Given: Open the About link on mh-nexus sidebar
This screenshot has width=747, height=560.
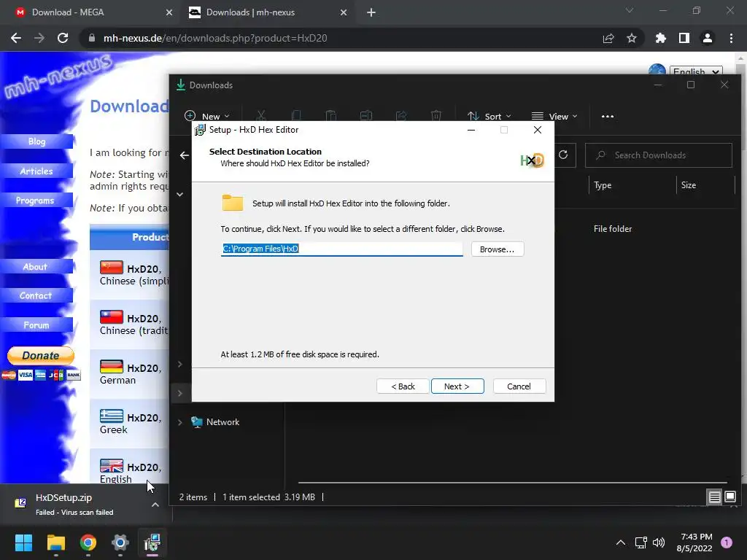Looking at the screenshot, I should [x=35, y=267].
